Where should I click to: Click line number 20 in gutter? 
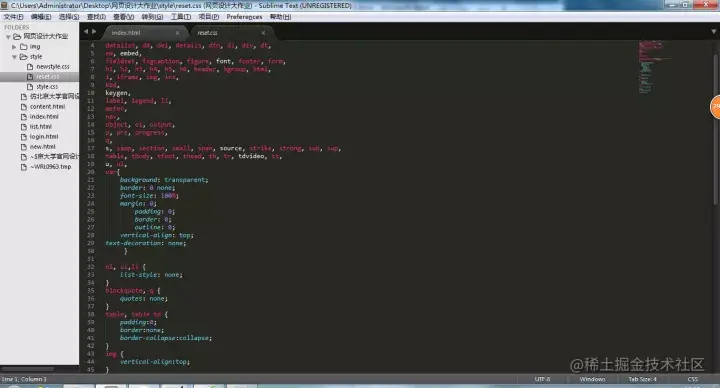pos(90,172)
